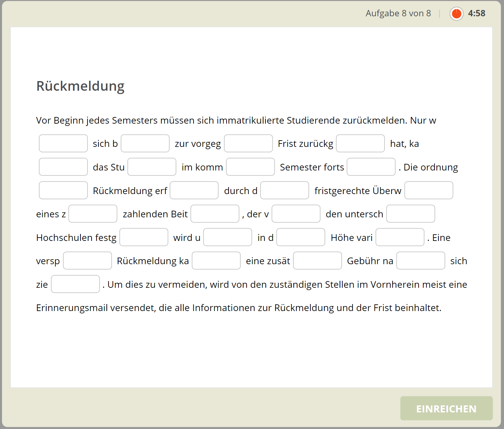Click the gap following 'zur vorgeg'
The image size is (504, 429).
click(x=248, y=144)
